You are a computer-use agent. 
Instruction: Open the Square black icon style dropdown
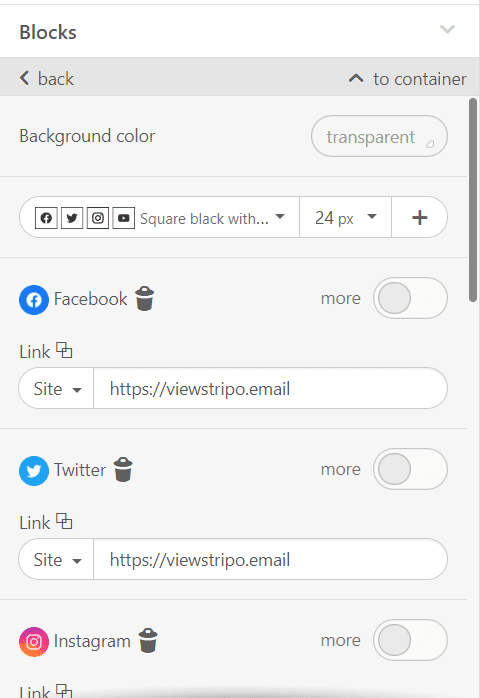pyautogui.click(x=159, y=218)
